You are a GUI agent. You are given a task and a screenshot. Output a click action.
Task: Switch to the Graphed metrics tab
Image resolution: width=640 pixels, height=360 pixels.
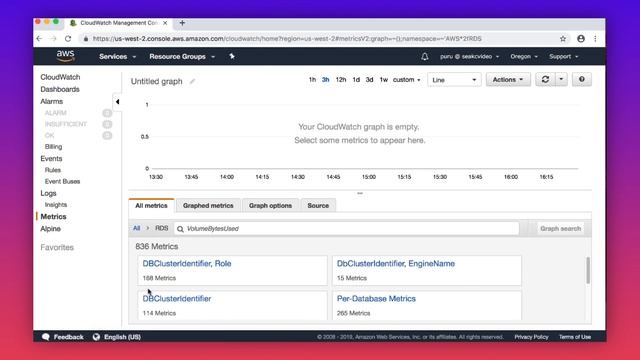point(208,205)
